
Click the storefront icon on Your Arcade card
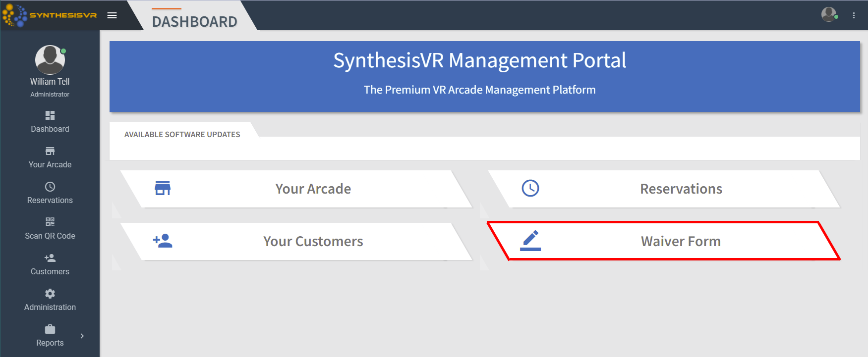(x=163, y=188)
